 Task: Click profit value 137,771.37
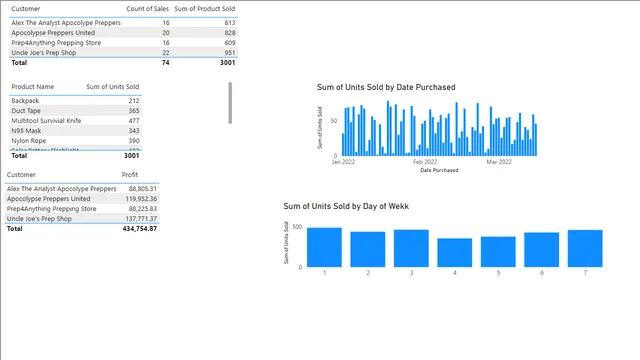click(x=141, y=219)
